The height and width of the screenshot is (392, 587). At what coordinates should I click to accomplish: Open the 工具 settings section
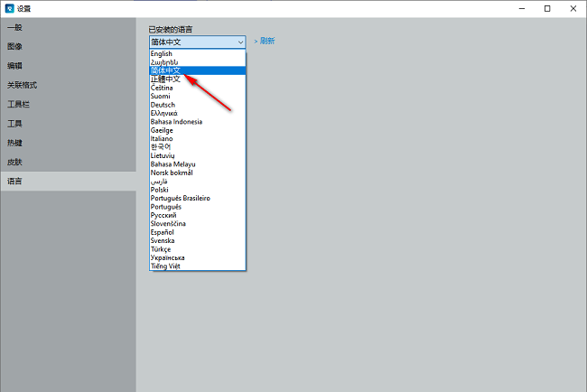coord(68,124)
